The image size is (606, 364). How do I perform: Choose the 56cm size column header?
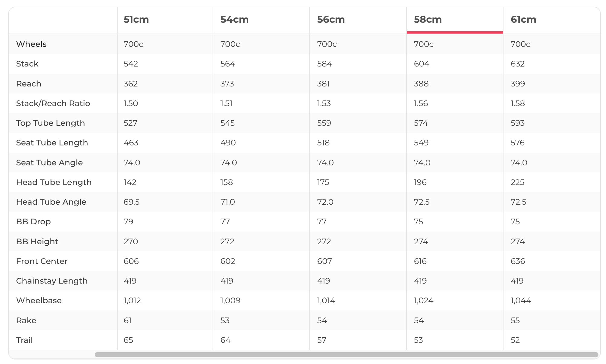coord(331,20)
